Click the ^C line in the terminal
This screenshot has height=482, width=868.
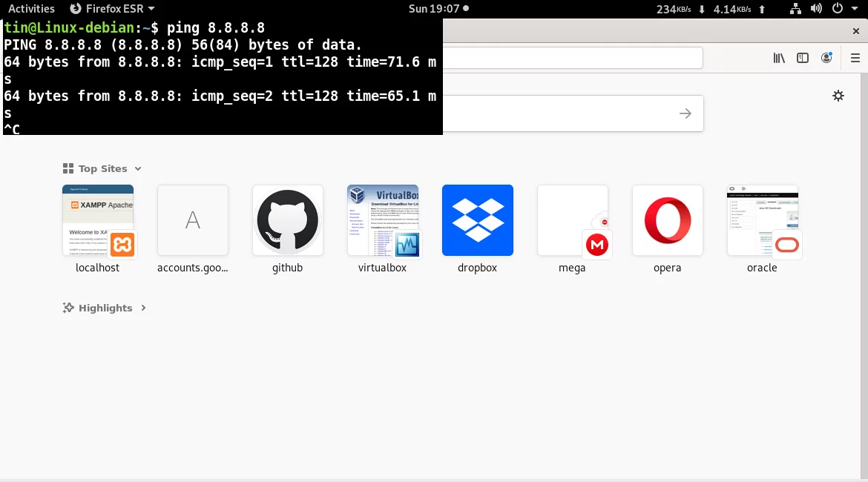tap(12, 130)
